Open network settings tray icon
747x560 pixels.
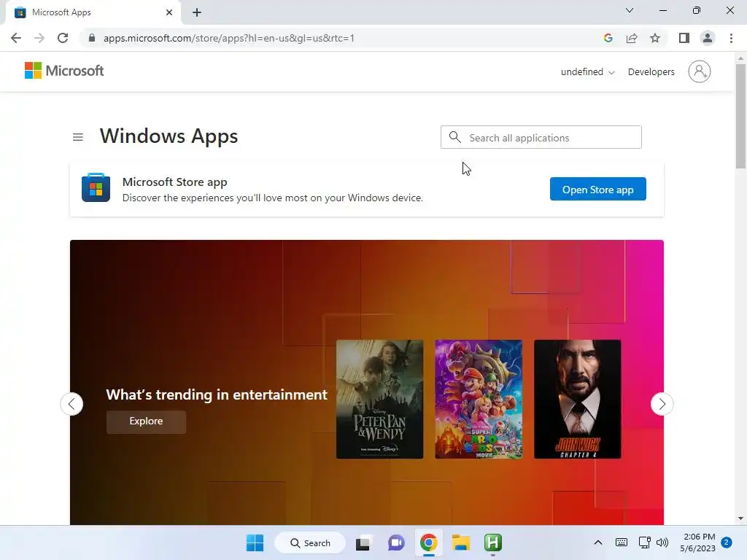pyautogui.click(x=645, y=542)
